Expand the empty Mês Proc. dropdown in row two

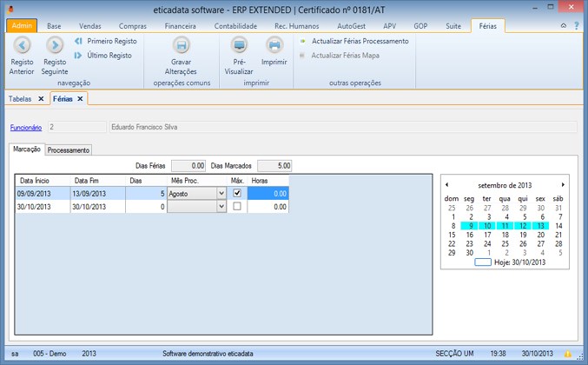pyautogui.click(x=221, y=207)
